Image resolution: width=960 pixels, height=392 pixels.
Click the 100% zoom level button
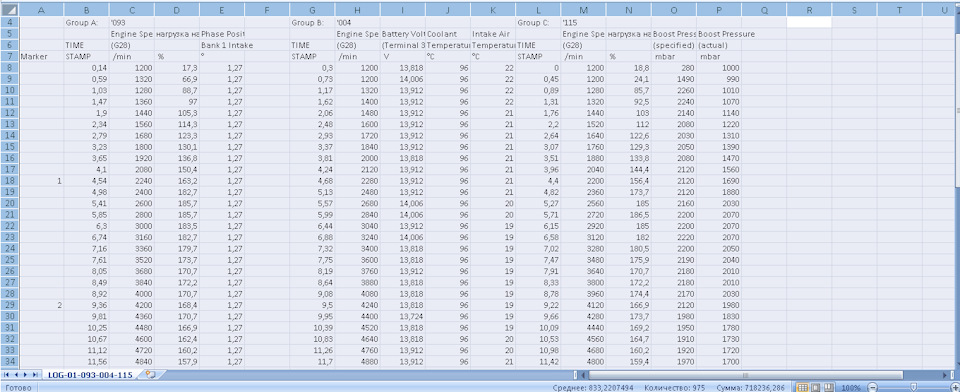[851, 388]
